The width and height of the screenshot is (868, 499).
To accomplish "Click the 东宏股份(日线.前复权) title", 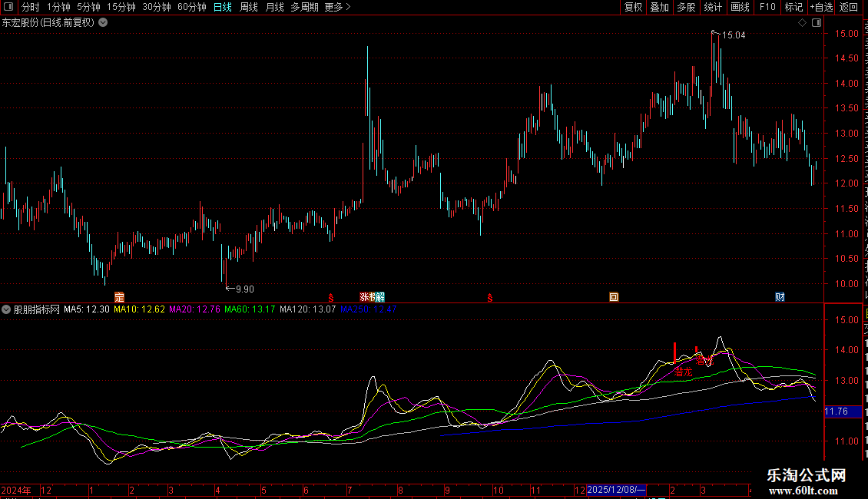I will pos(48,23).
